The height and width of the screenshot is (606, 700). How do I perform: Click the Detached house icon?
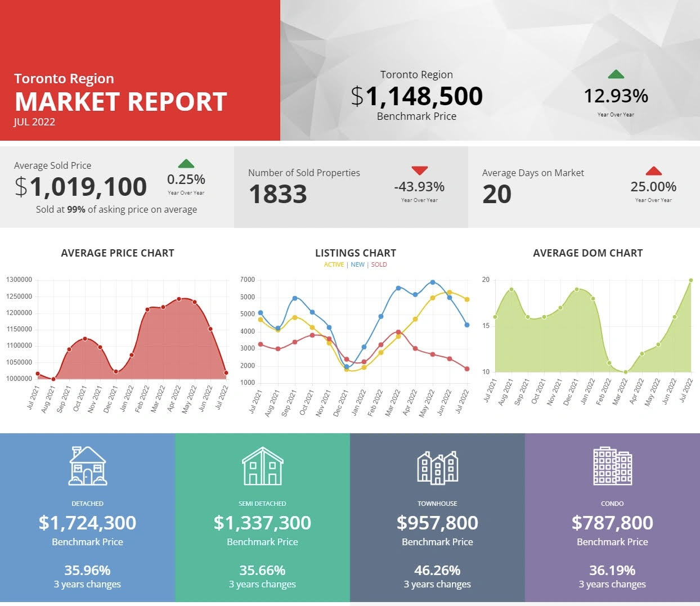click(x=88, y=466)
